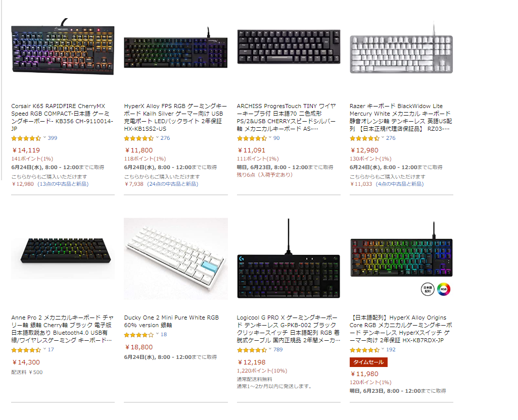View 399 reviews for Corsair K65
Viewport: 518px width, 420px height.
(53, 138)
